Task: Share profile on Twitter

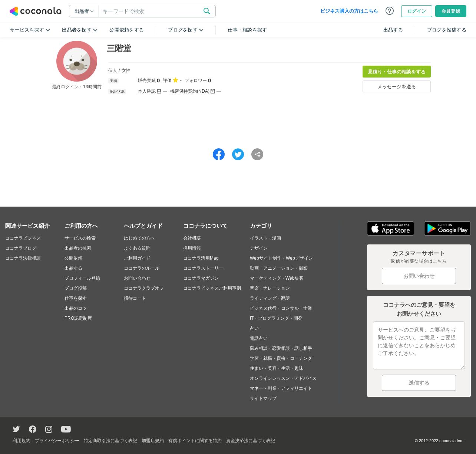Action: [238, 154]
